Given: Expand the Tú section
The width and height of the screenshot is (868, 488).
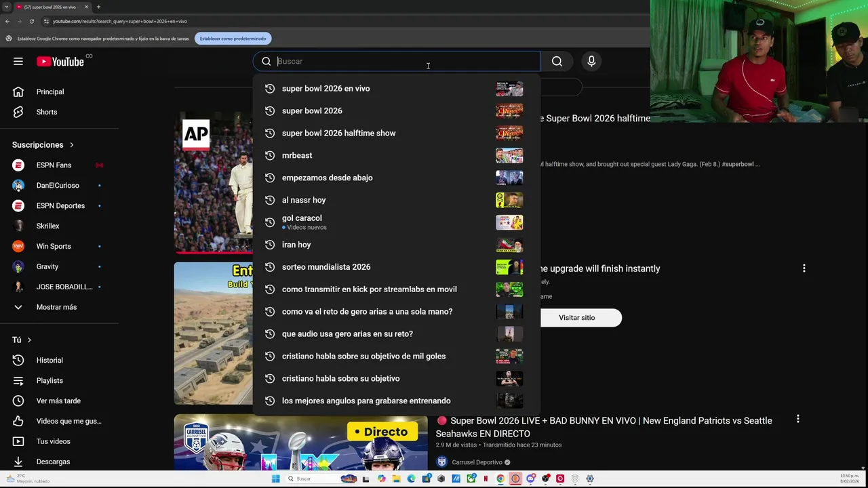Looking at the screenshot, I should [x=22, y=340].
